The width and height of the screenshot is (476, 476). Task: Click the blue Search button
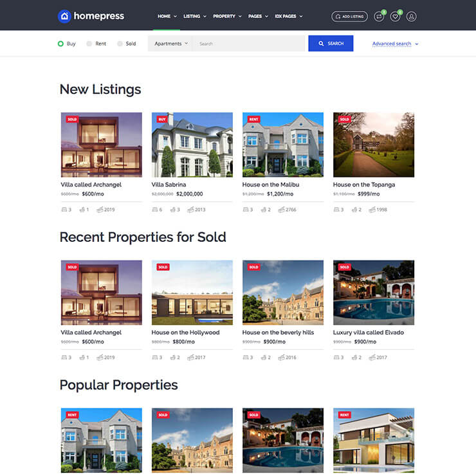point(331,43)
